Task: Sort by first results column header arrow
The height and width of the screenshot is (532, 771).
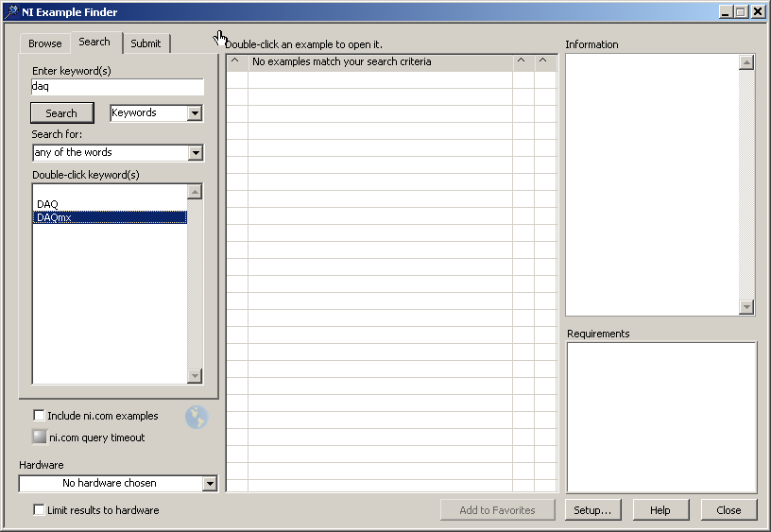Action: (x=235, y=61)
